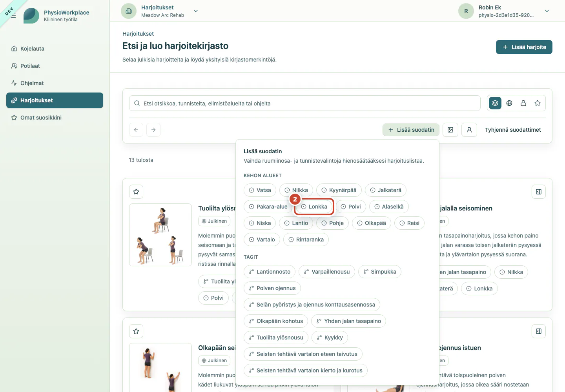The image size is (565, 392).
Task: Go to next page with right arrow
Action: point(153,130)
